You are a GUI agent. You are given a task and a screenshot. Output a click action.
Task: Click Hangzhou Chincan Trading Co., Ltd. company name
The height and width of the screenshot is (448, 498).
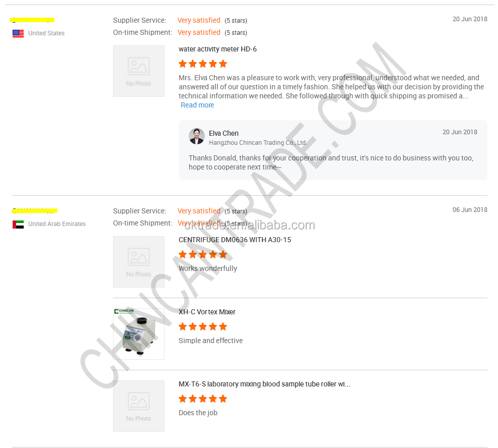pyautogui.click(x=258, y=143)
